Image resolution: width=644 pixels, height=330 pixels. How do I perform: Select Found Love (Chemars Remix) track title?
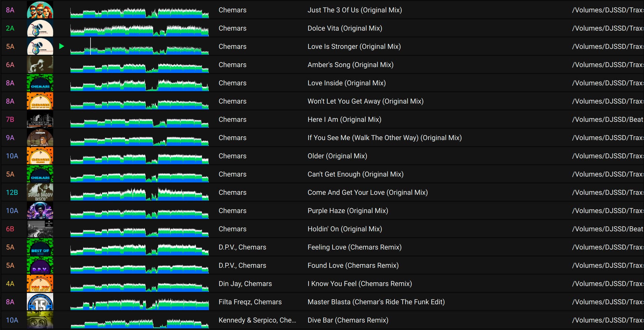(x=353, y=265)
